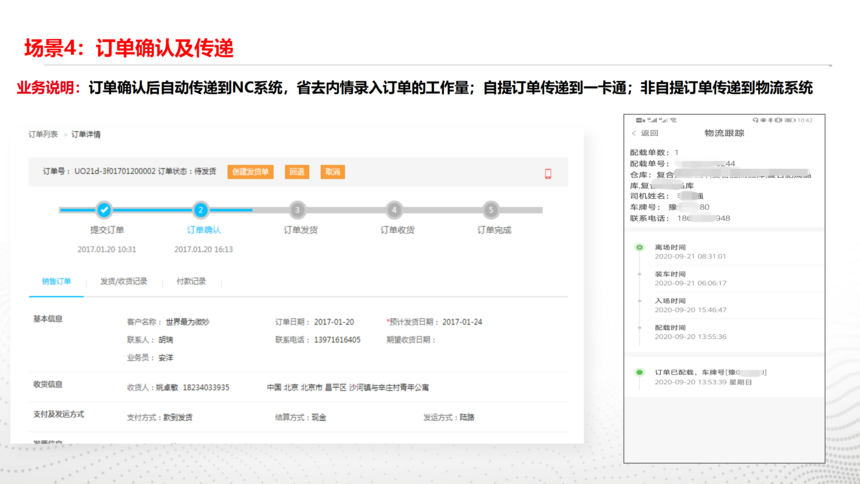Tap the 返回 back arrow in phone

635,133
